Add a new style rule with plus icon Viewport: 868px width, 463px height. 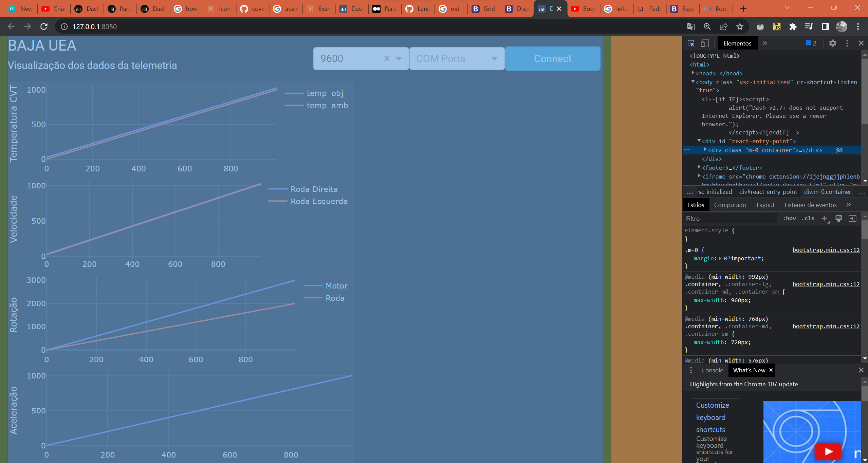click(824, 218)
